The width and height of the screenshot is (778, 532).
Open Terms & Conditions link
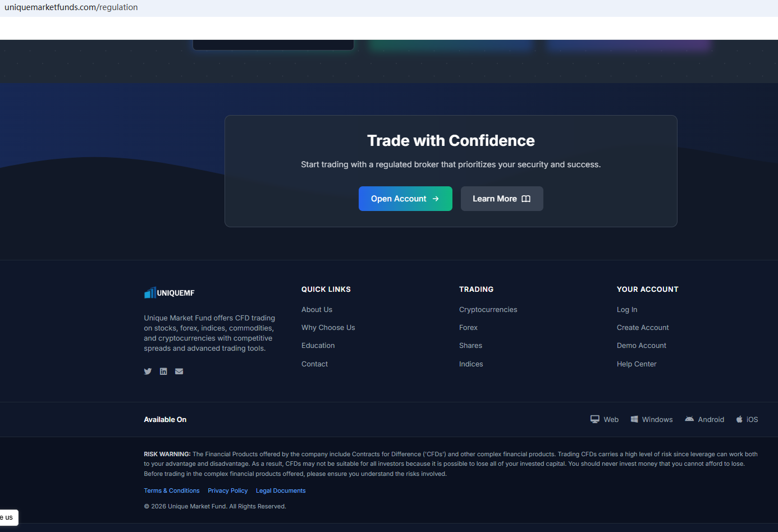pos(171,490)
